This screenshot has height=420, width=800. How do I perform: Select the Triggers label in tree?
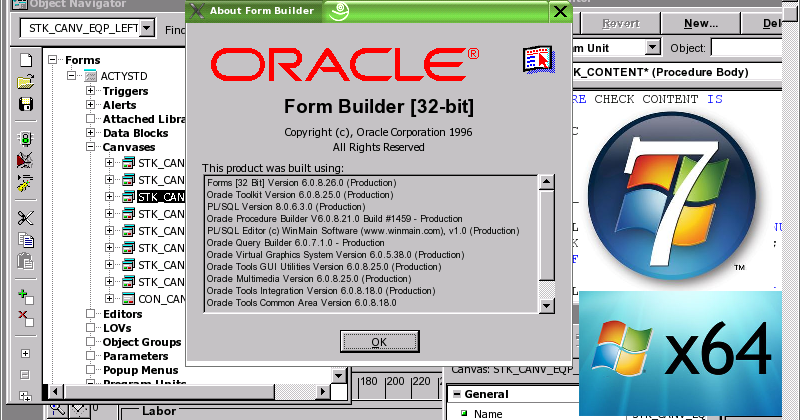(126, 91)
